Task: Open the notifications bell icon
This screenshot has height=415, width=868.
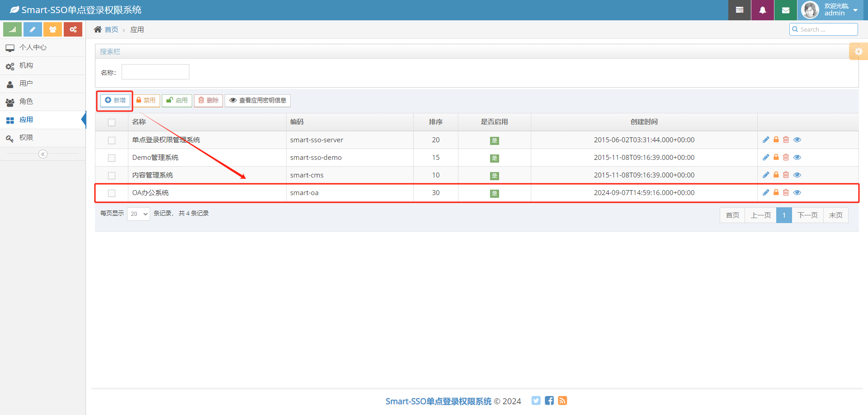Action: pos(763,10)
